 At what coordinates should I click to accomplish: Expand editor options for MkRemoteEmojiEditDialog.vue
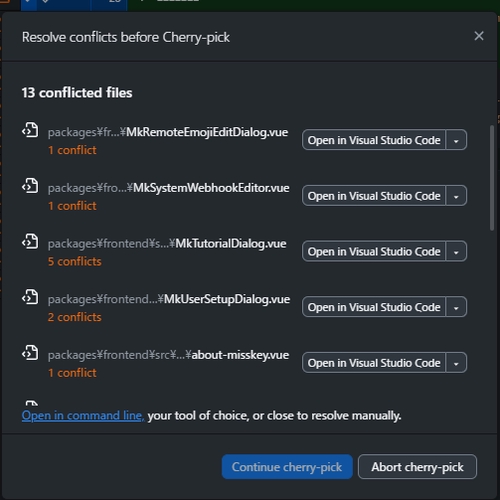(456, 140)
